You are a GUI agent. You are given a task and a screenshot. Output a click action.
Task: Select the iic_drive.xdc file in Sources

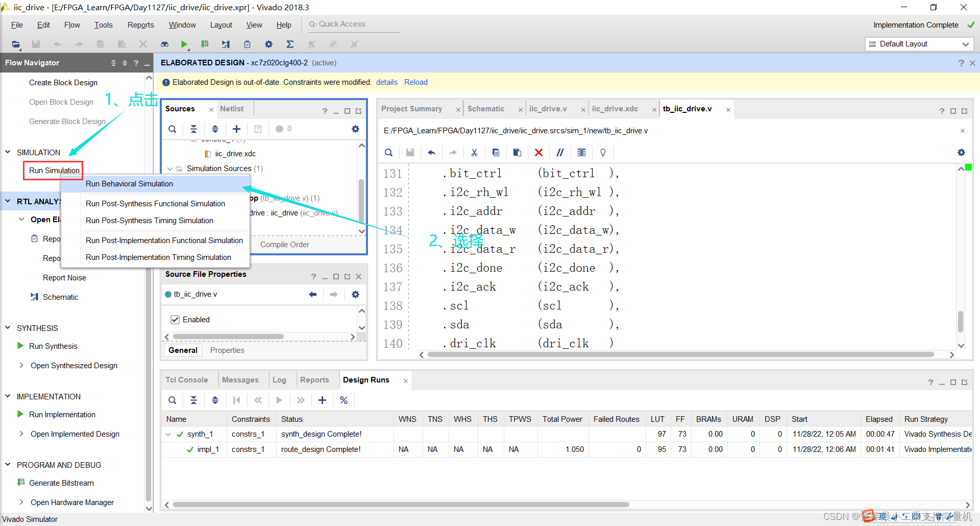[x=235, y=154]
